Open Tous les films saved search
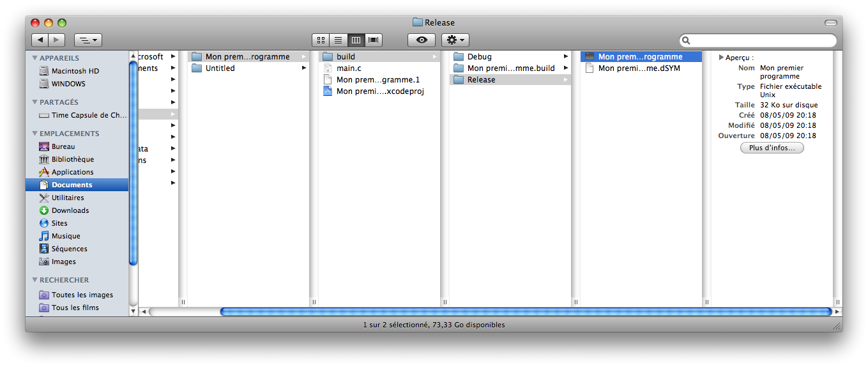The height and width of the screenshot is (367, 868). [x=77, y=308]
